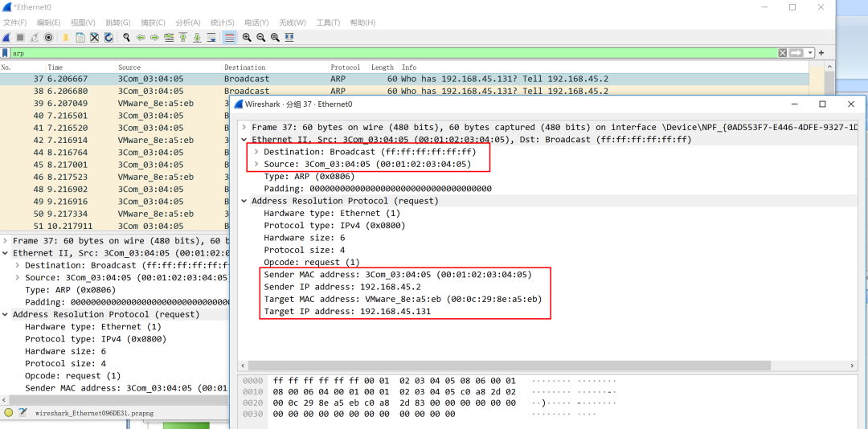Start capturing packets with the shark fin icon

tap(6, 37)
